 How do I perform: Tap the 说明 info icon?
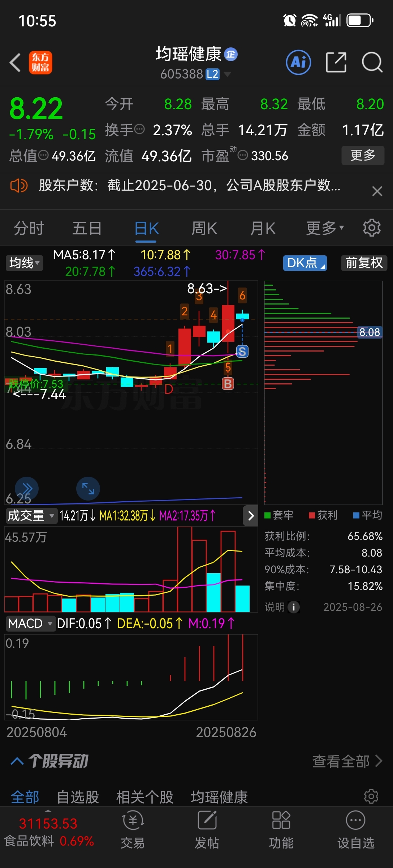294,607
